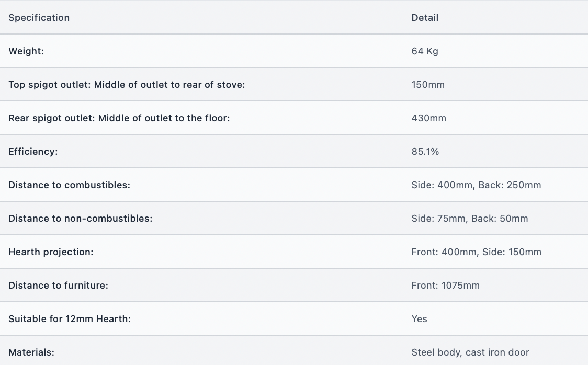Select 'Distance to non-combustibles:' label

click(x=81, y=219)
